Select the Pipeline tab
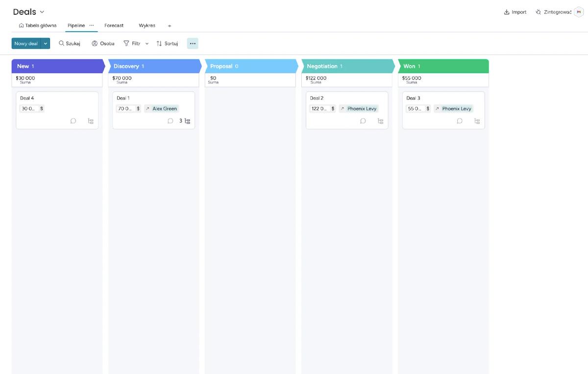Screen dimensions: 588x374 [x=76, y=25]
